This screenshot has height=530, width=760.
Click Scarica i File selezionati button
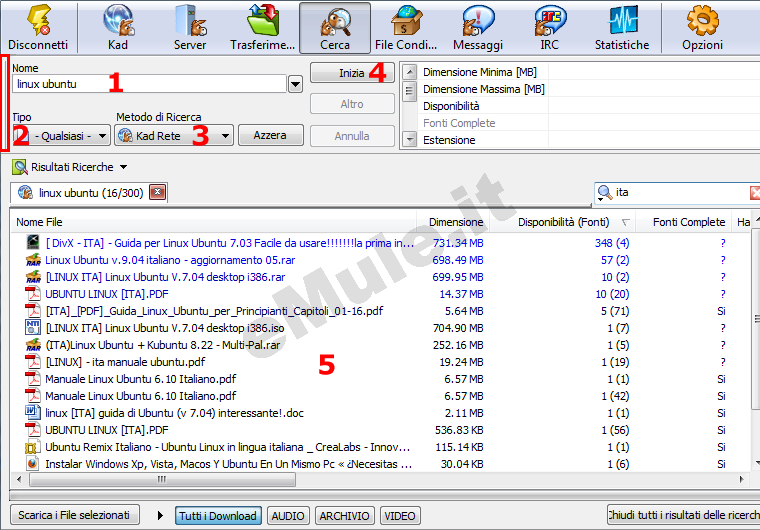[75, 514]
